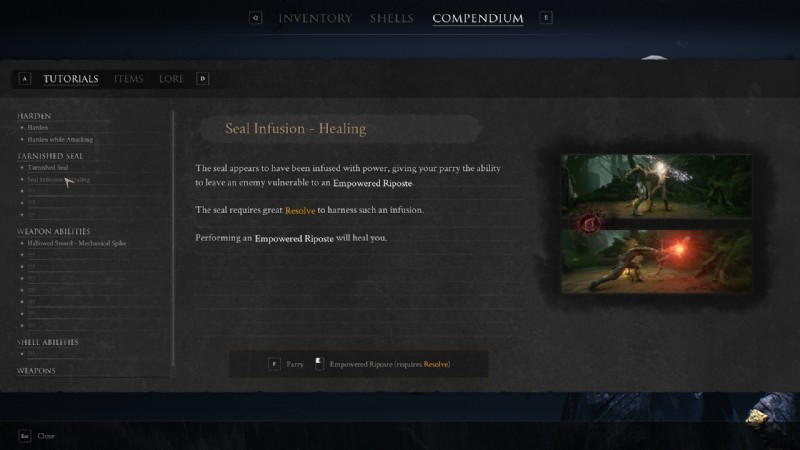Click the mouse icon for Empowered Riposte
The width and height of the screenshot is (800, 450).
pyautogui.click(x=319, y=363)
